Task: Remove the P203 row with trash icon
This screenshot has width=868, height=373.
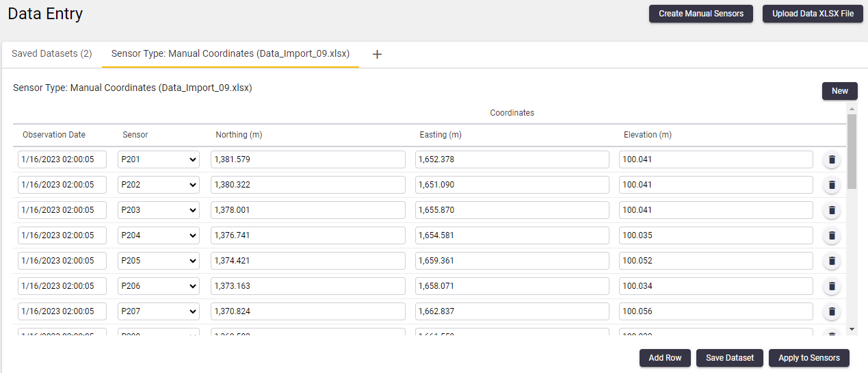Action: pos(832,211)
